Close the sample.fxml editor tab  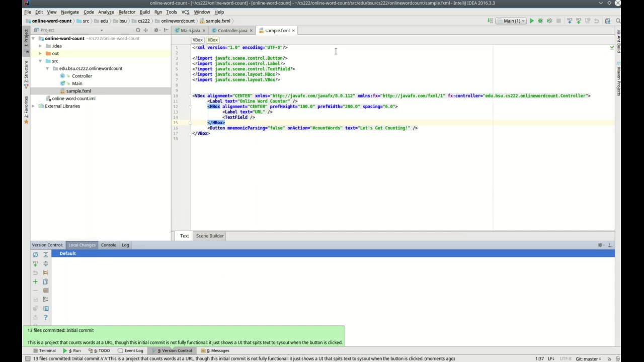point(293,31)
